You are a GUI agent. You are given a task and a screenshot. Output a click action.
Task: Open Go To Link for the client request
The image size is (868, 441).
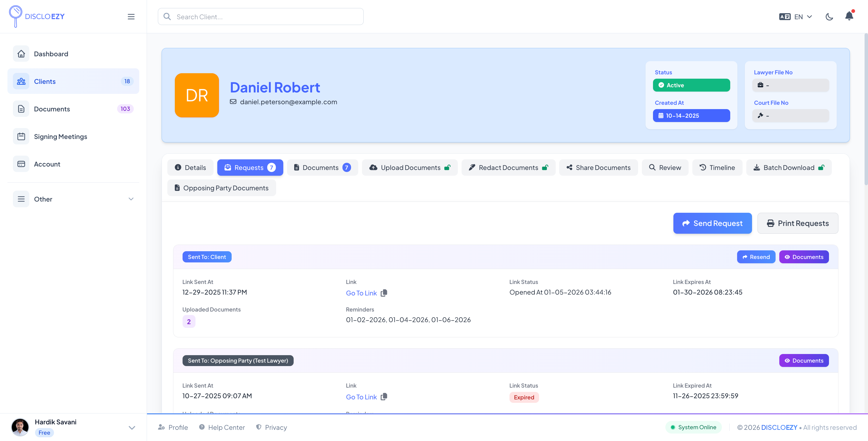361,293
